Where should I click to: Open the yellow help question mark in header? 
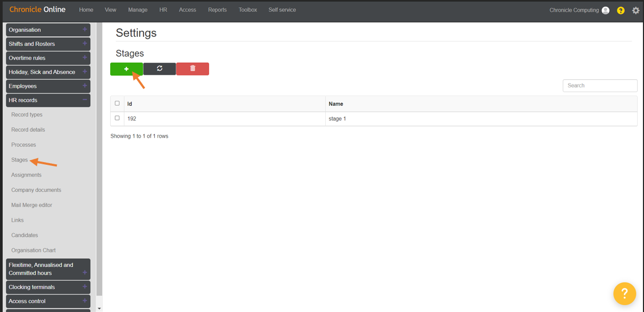pos(621,10)
